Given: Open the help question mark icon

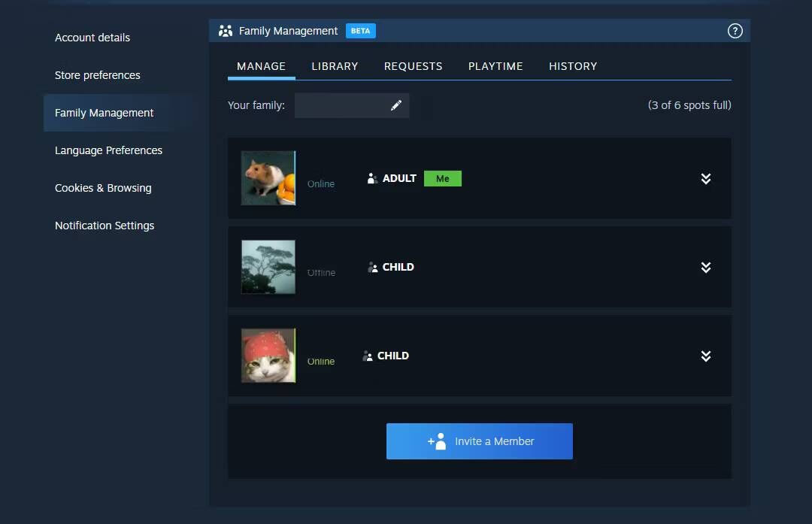Looking at the screenshot, I should click(735, 30).
